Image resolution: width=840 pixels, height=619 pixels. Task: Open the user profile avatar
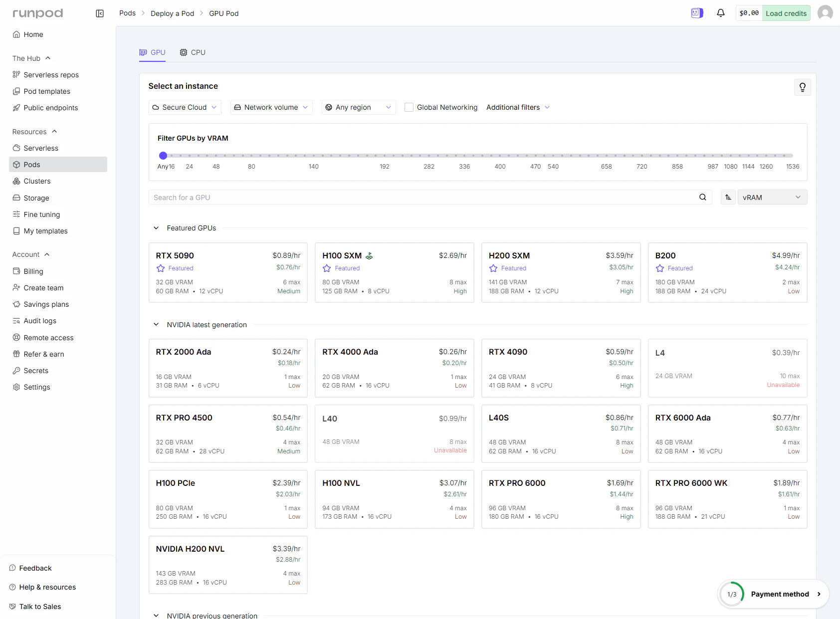[x=825, y=13]
